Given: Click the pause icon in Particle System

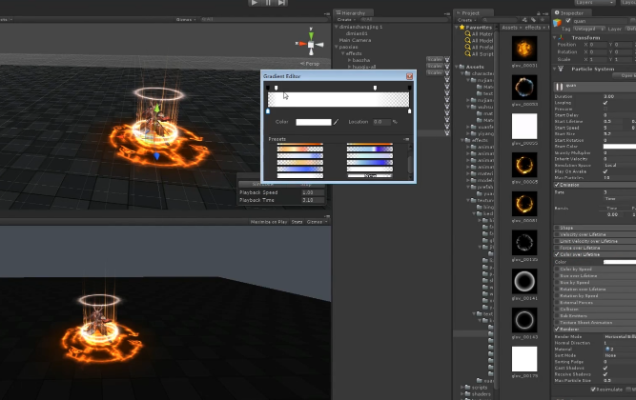Looking at the screenshot, I should point(559,87).
